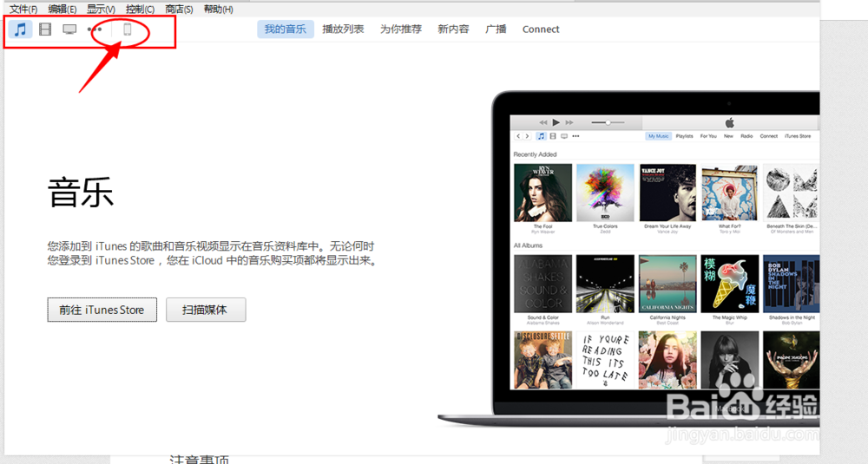
Task: Open the 广播 tab
Action: coord(496,29)
